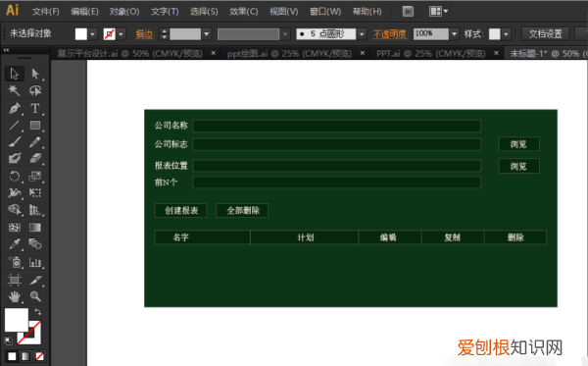Open the 5 点圆形 brush dropdown
The width and height of the screenshot is (588, 366).
pos(362,34)
